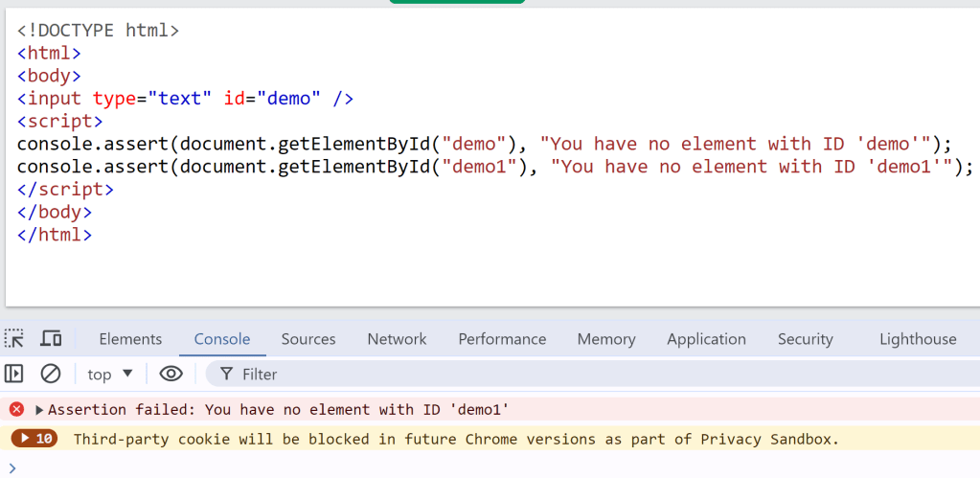Select the Console tab
The height and width of the screenshot is (478, 980).
click(x=222, y=339)
